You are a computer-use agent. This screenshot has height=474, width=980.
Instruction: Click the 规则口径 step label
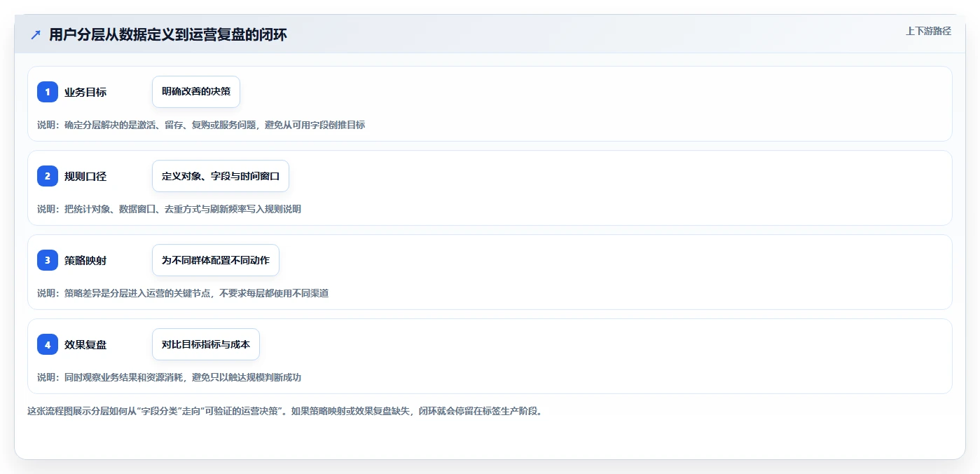pos(85,176)
